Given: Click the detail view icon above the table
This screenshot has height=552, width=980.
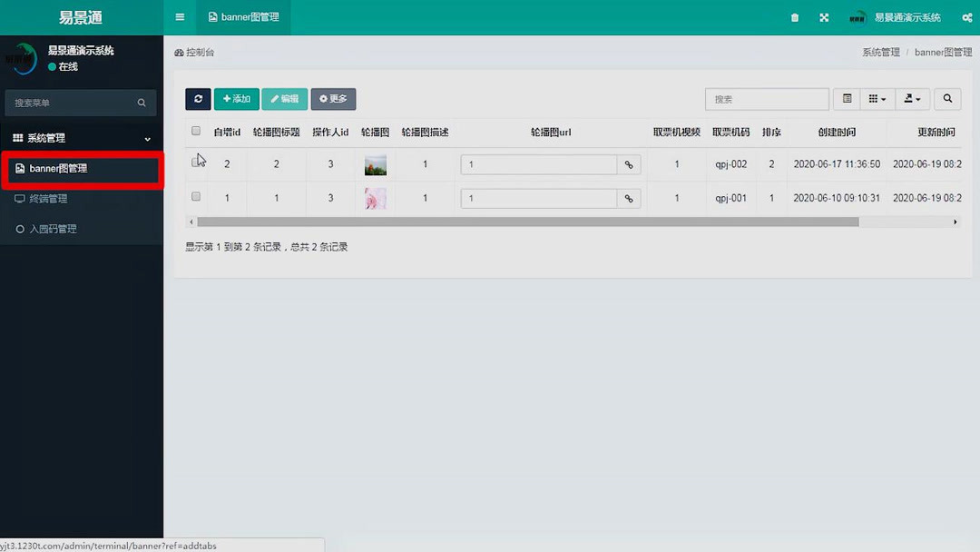Looking at the screenshot, I should (846, 99).
